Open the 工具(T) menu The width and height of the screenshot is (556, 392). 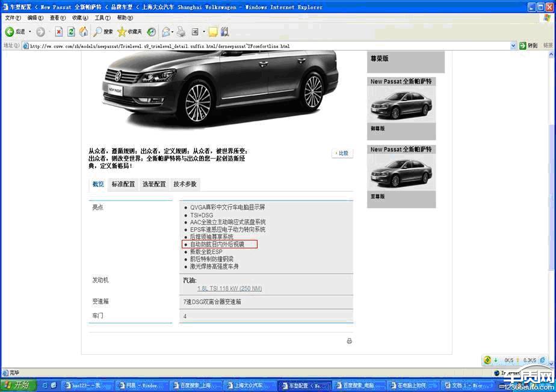[102, 17]
